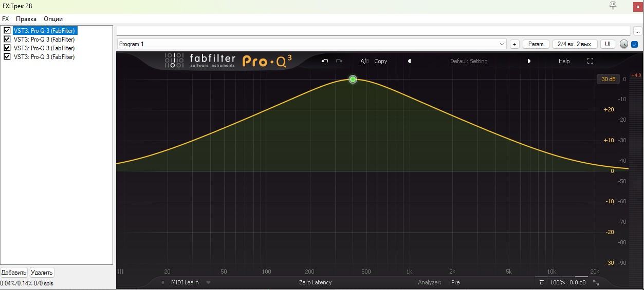
Task: Uncheck the first Pro-Q 3 plugin checkbox
Action: [7, 31]
